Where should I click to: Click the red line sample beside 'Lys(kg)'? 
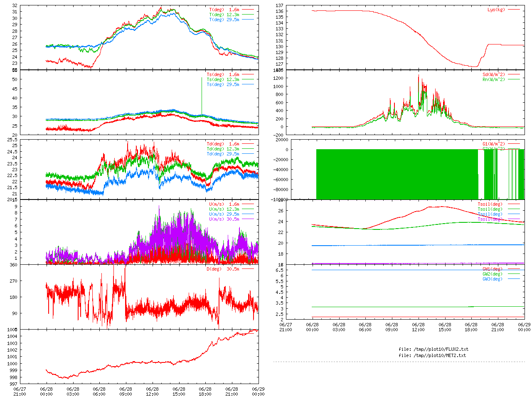tap(514, 10)
